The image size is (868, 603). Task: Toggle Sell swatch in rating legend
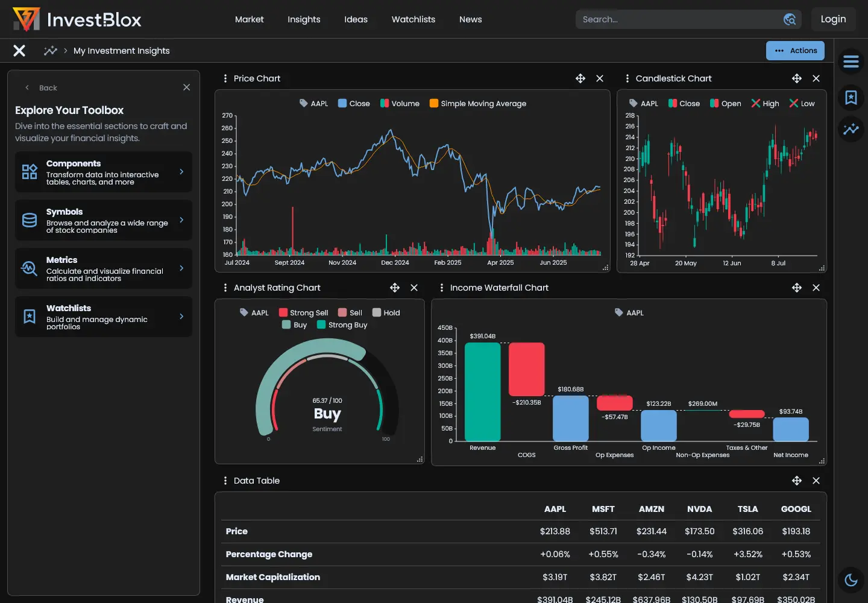click(x=342, y=312)
